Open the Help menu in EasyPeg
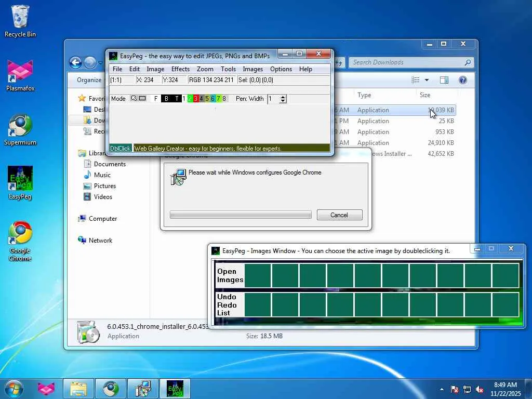The image size is (532, 399). click(x=305, y=69)
